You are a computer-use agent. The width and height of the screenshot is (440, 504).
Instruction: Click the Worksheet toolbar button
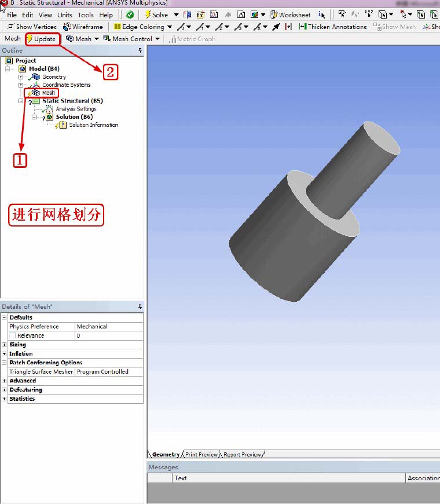point(290,15)
